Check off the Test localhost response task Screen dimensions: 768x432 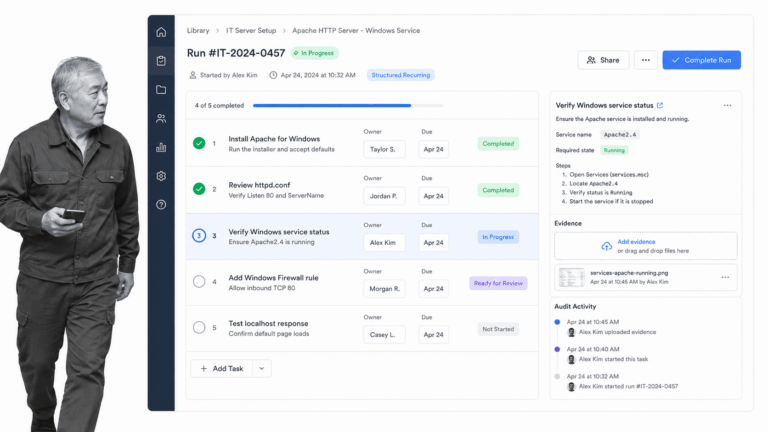pos(199,327)
